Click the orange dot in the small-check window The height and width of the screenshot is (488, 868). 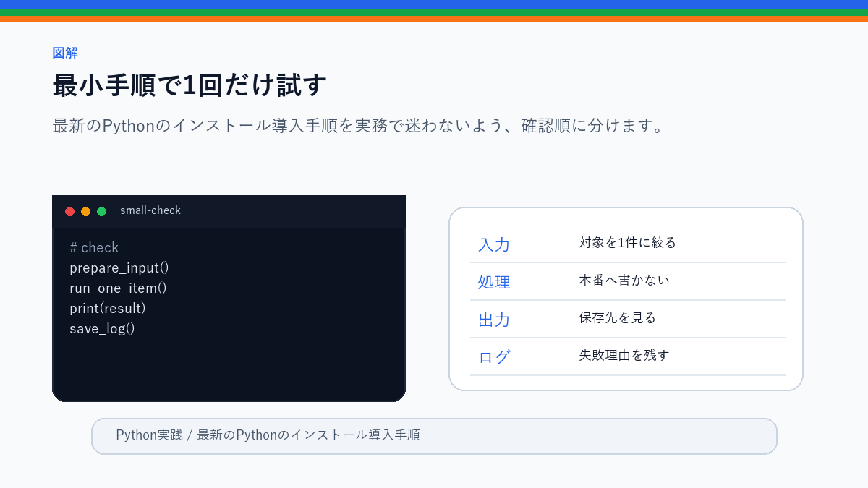click(86, 211)
